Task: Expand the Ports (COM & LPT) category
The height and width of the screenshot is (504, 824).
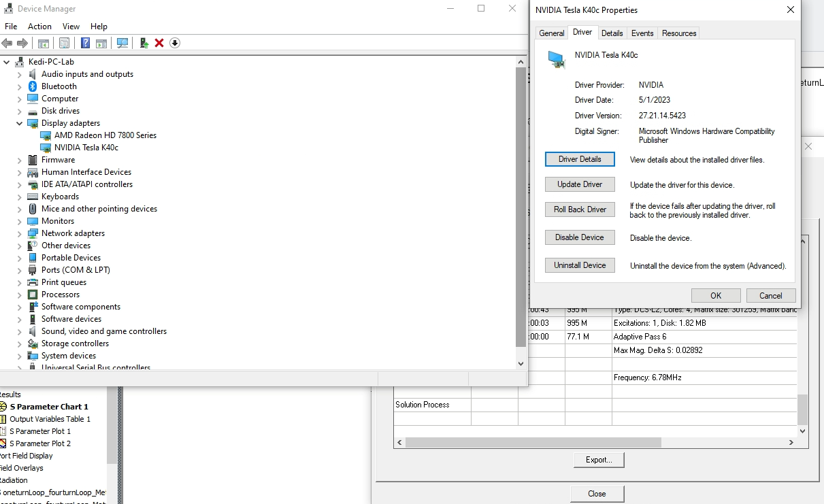Action: pyautogui.click(x=20, y=270)
